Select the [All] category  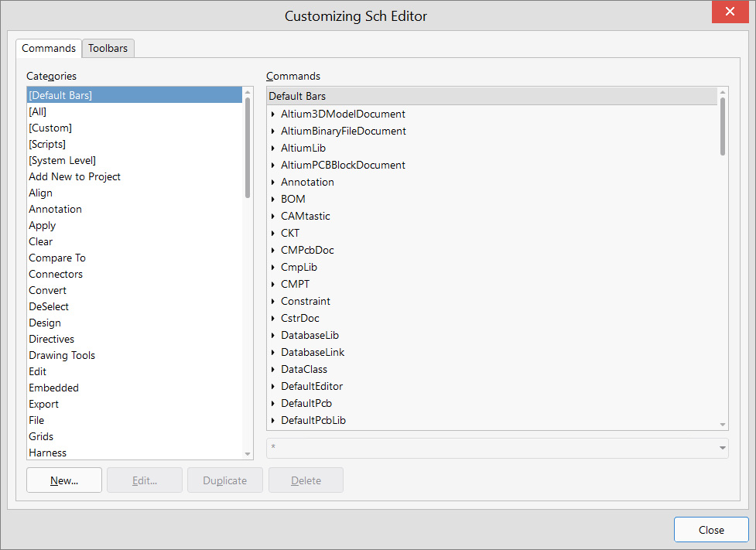pos(135,111)
